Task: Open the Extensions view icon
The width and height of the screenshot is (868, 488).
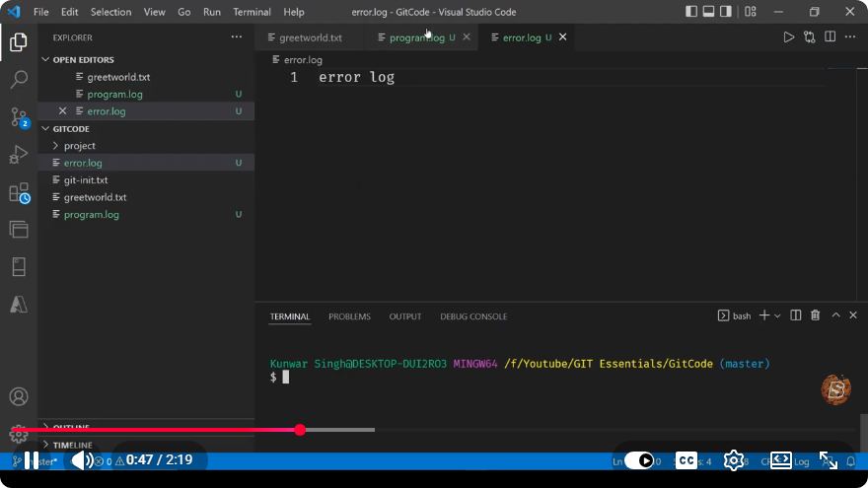Action: point(19,193)
